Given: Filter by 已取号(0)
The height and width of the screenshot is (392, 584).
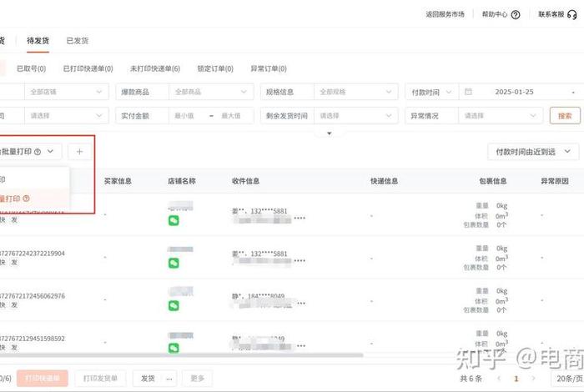Looking at the screenshot, I should pyautogui.click(x=32, y=68).
